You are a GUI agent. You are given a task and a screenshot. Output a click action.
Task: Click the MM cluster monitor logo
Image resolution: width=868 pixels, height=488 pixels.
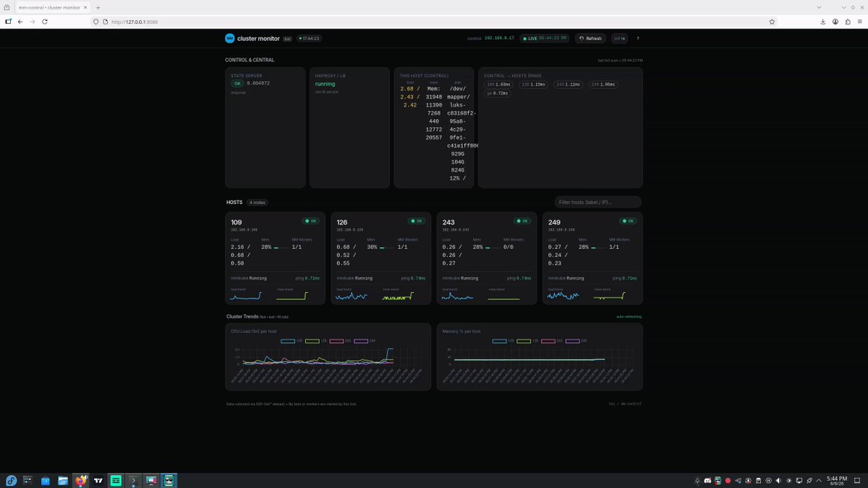pyautogui.click(x=230, y=38)
